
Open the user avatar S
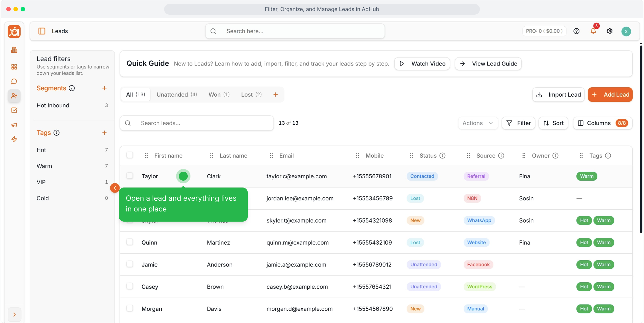click(626, 31)
